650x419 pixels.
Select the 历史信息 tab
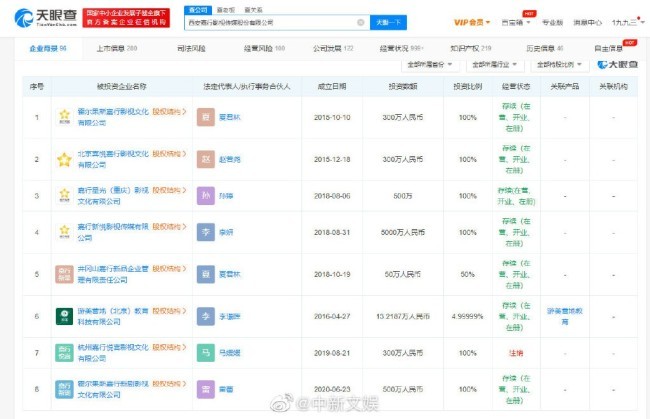pyautogui.click(x=545, y=48)
